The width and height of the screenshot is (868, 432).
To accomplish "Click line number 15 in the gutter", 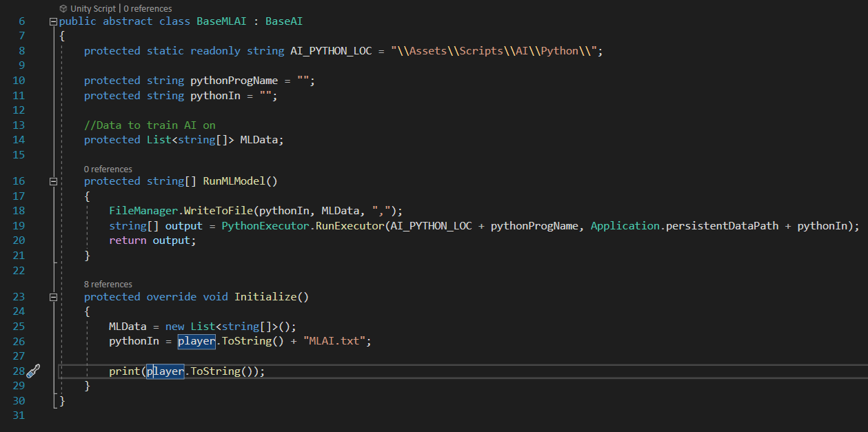I will pos(19,154).
